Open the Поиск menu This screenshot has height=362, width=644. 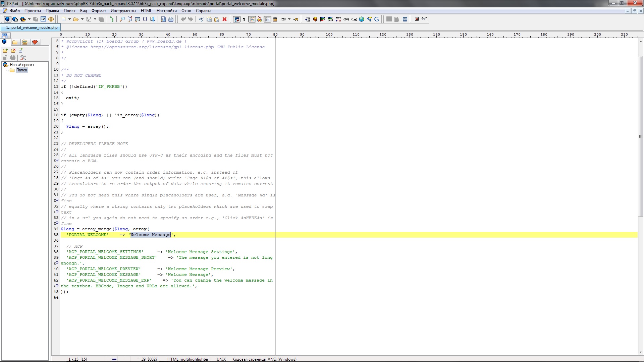(x=69, y=11)
